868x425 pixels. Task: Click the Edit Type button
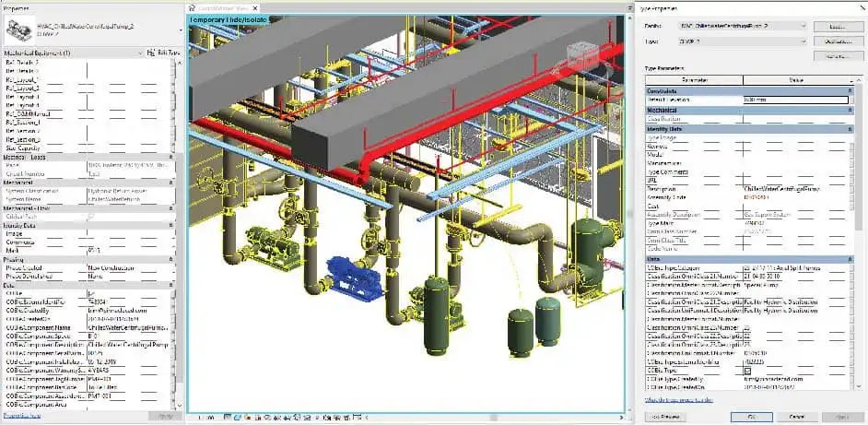click(163, 53)
